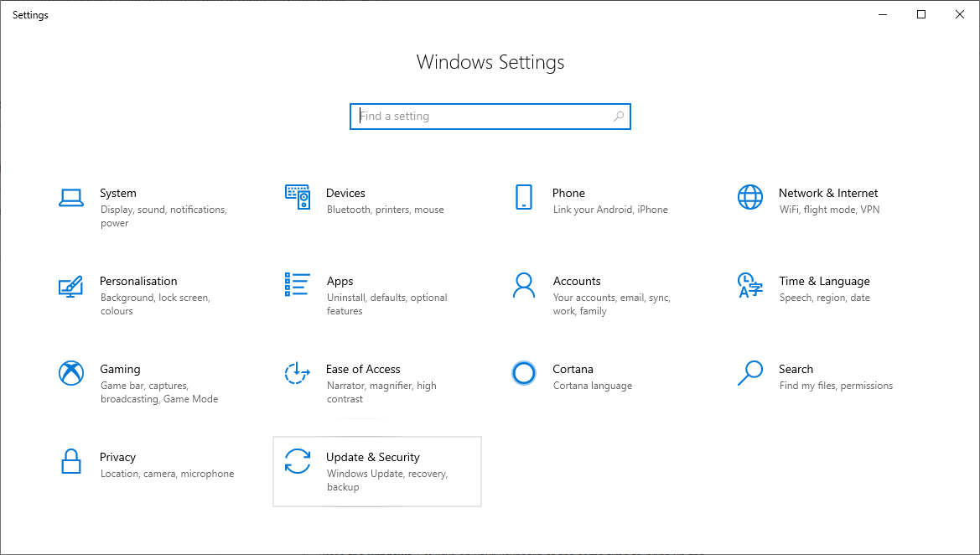Click 'Speech, region, date' description

[824, 298]
